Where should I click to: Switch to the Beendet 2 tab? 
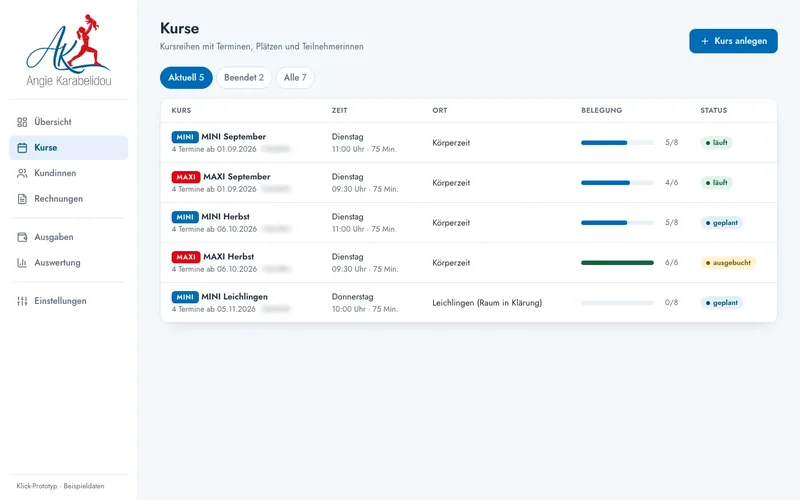coord(244,78)
